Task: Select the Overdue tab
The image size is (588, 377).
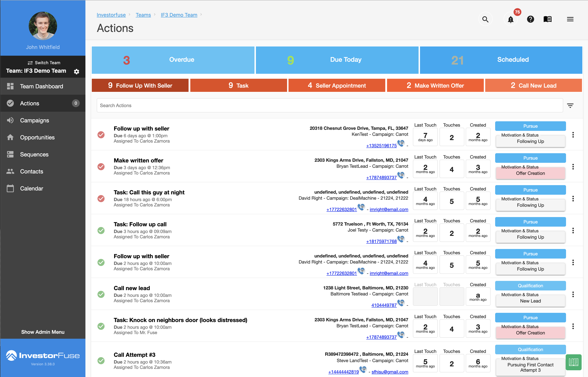Action: point(173,60)
